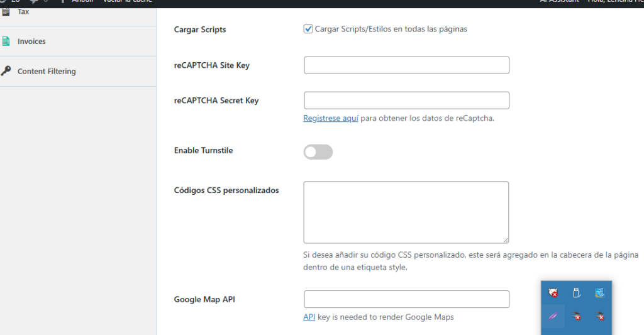
Task: Click the Códigos CSS personalizados textarea
Action: click(x=406, y=212)
